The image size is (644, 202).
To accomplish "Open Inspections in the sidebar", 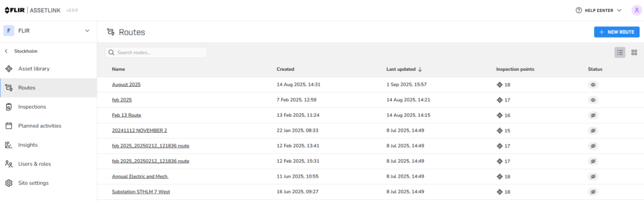I will [x=32, y=107].
